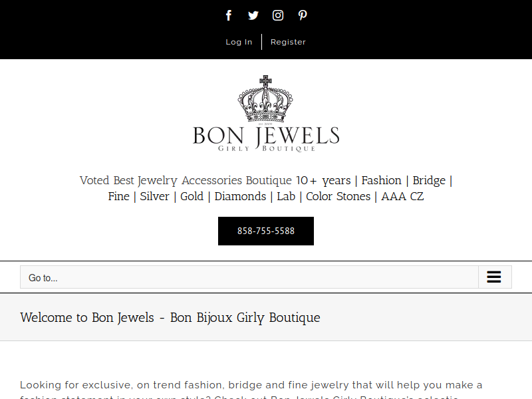Visit the Twitter profile icon
Image resolution: width=532 pixels, height=399 pixels.
pyautogui.click(x=253, y=15)
